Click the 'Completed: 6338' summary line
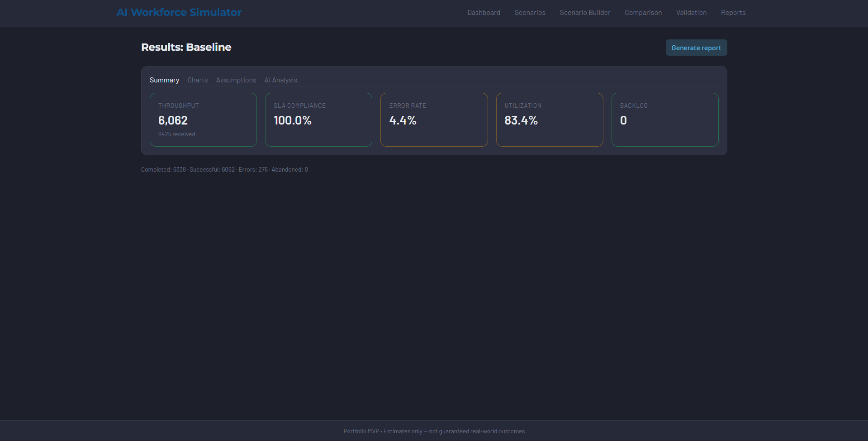 224,170
